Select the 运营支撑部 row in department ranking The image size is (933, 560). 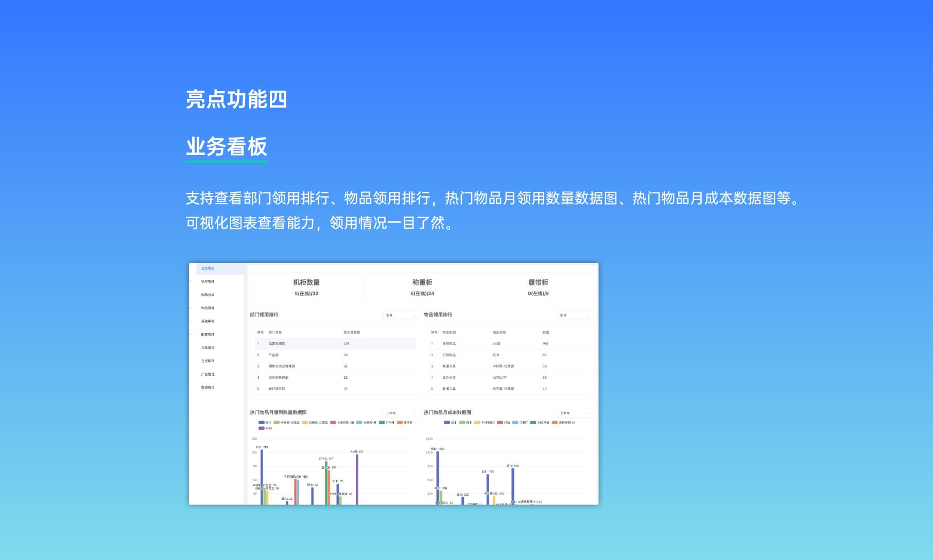pyautogui.click(x=335, y=343)
